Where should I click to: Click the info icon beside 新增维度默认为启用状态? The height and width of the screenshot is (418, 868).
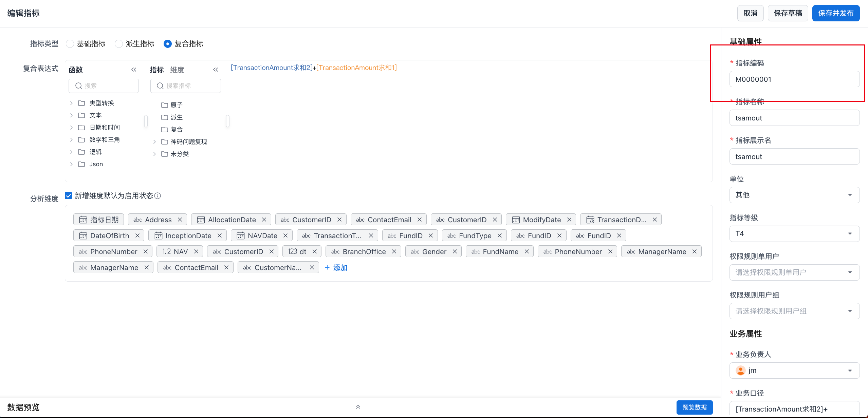pos(158,196)
